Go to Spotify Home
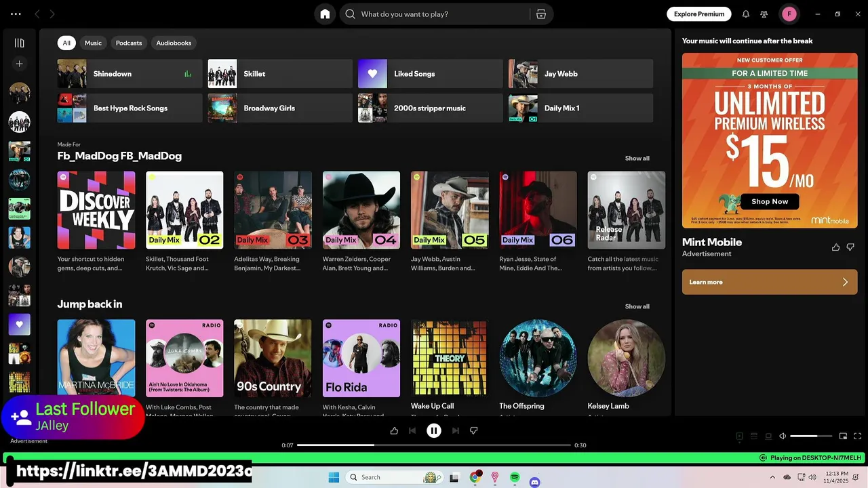This screenshot has width=868, height=488. coord(325,14)
